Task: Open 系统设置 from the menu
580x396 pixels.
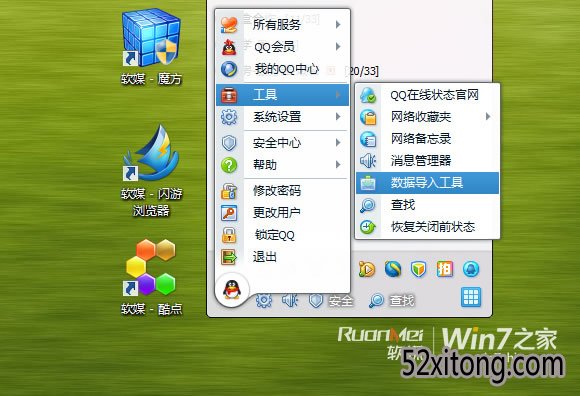Action: click(282, 117)
